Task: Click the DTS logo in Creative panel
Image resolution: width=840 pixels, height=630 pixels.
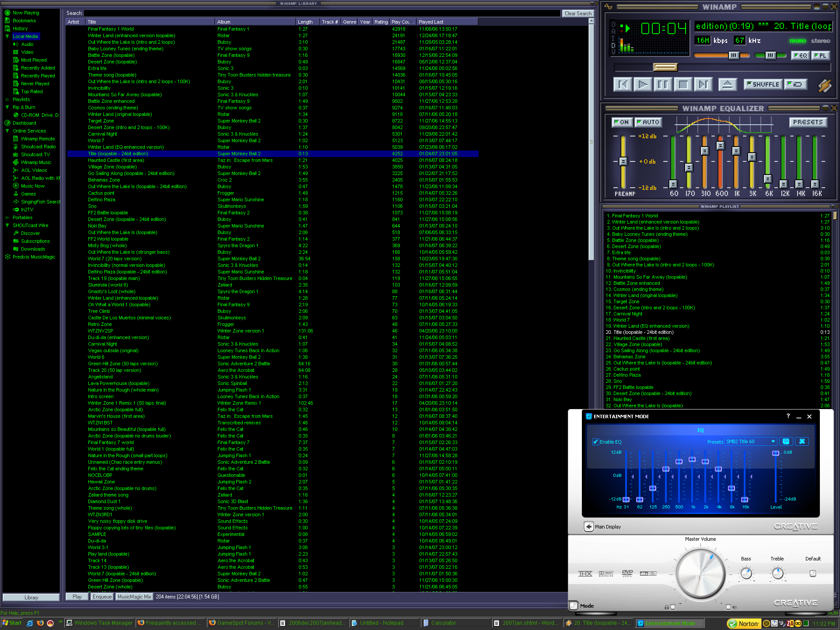Action: pyautogui.click(x=648, y=574)
